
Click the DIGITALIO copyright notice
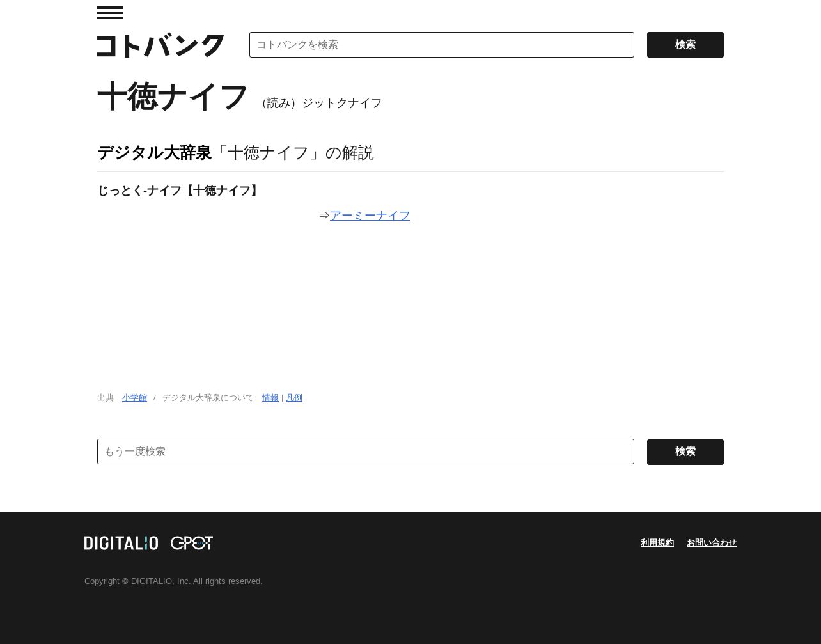[x=173, y=581]
